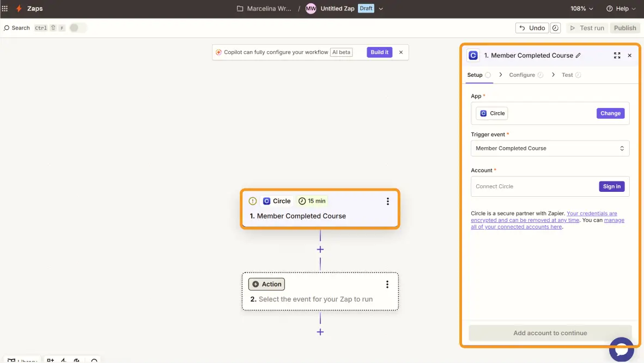The image size is (644, 363).
Task: Open the chat support bubble
Action: 622,349
